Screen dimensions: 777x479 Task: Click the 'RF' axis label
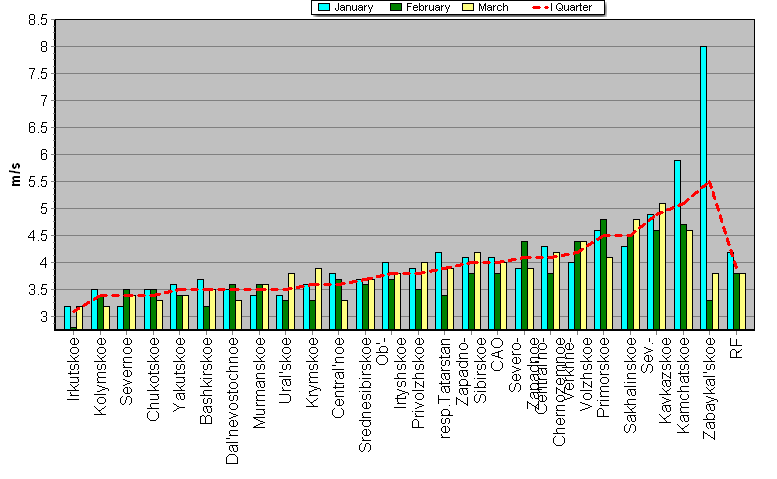coord(736,348)
